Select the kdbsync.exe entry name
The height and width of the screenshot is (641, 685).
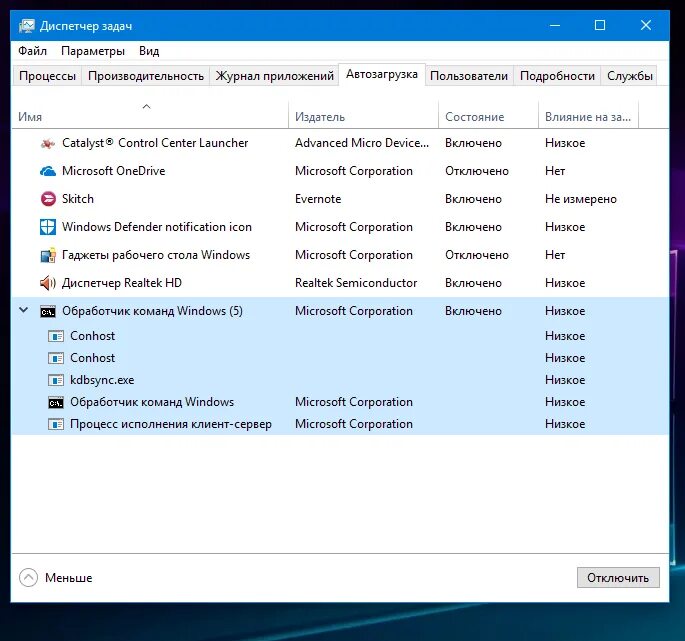(x=102, y=380)
